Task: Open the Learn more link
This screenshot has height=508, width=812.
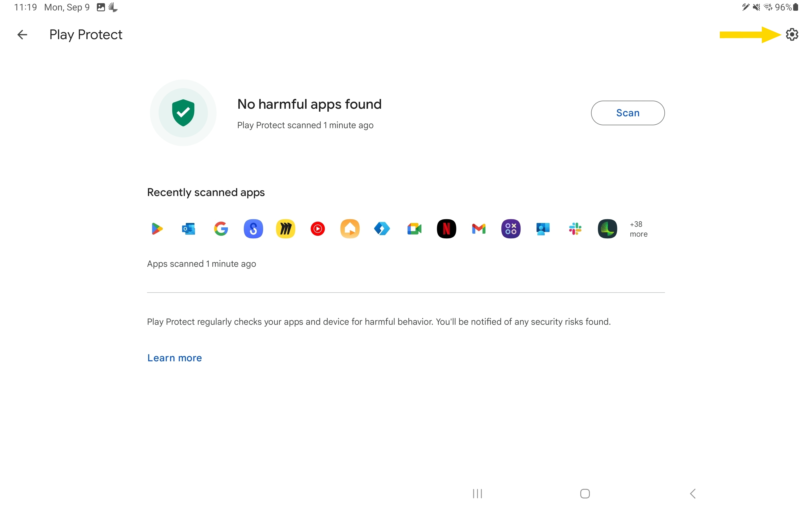Action: click(x=174, y=358)
